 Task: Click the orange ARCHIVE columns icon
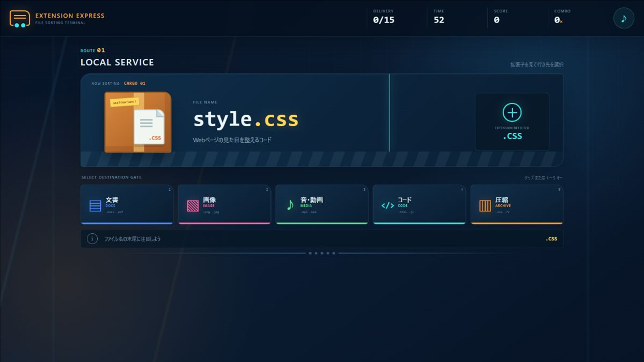[x=485, y=205]
